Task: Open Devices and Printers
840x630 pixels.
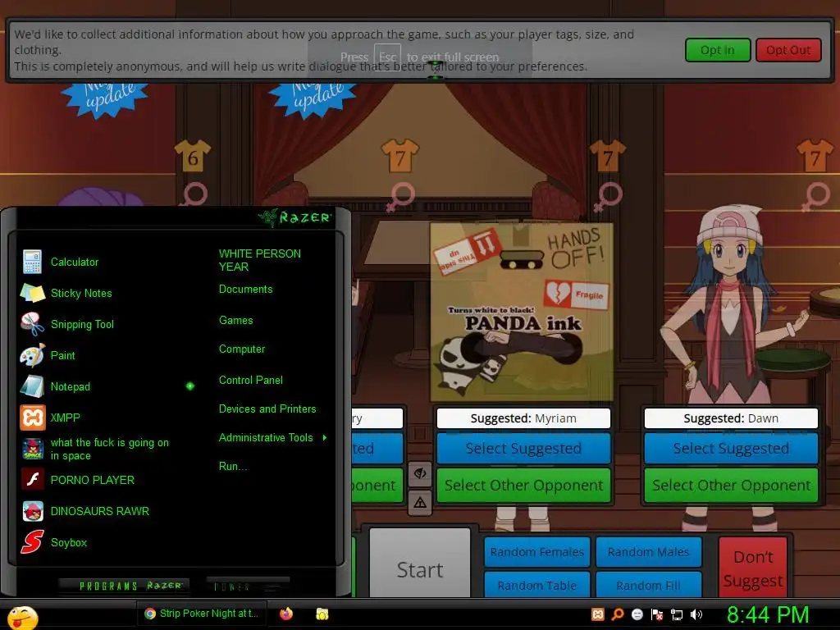Action: 267,409
